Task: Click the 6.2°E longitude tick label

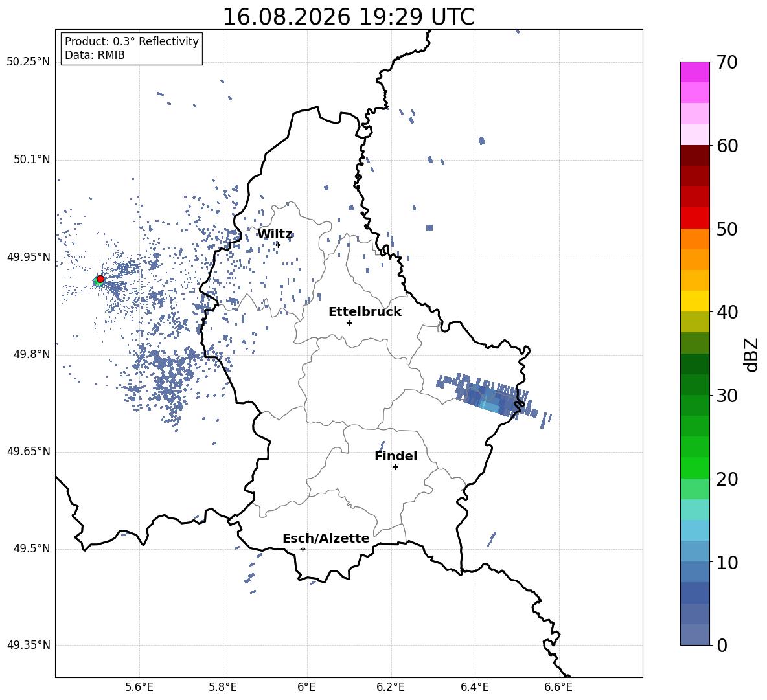Action: point(391,688)
